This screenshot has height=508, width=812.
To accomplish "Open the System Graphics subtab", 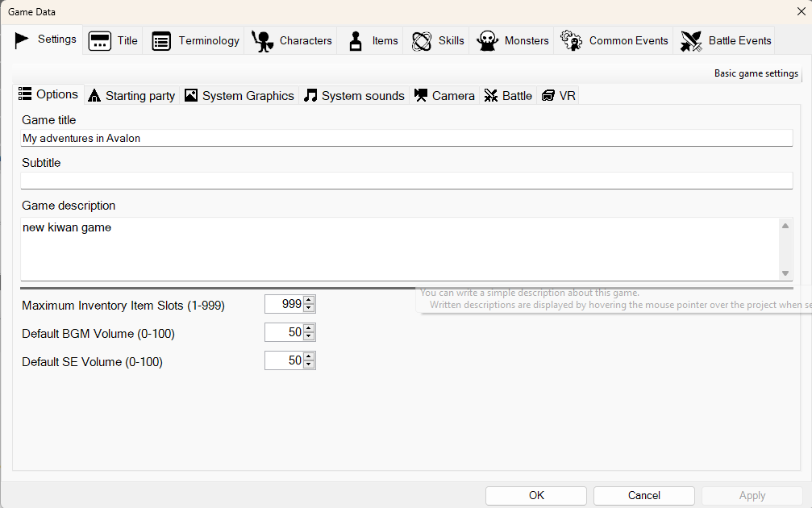I will (239, 96).
